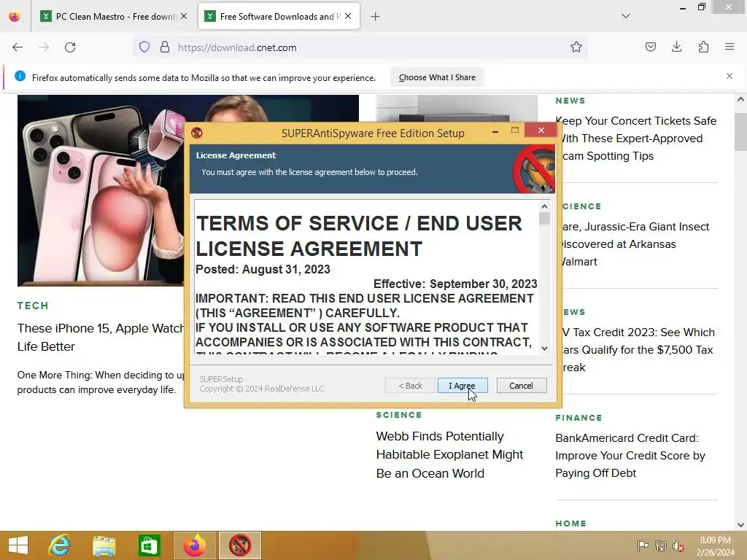747x560 pixels.
Task: Go back to the previous page in Firefox
Action: (x=18, y=47)
